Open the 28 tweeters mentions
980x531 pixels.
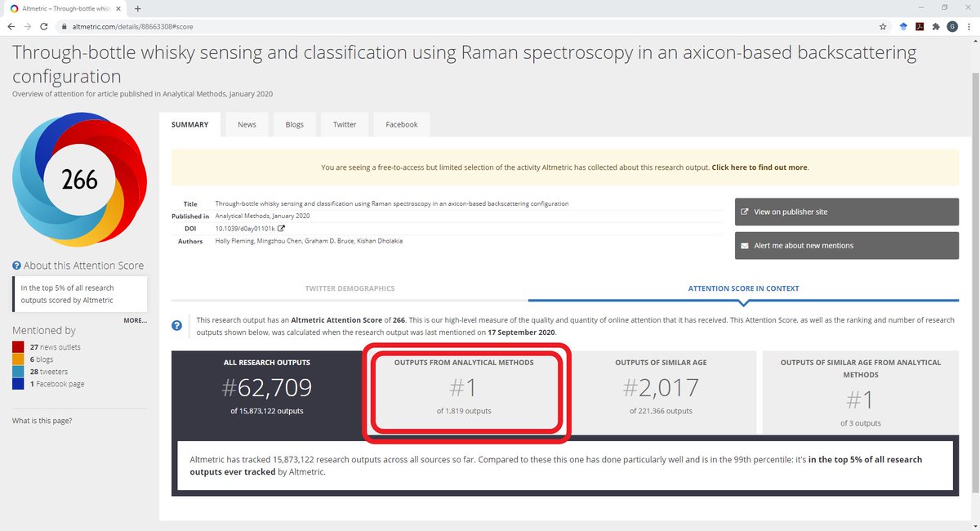coord(48,372)
